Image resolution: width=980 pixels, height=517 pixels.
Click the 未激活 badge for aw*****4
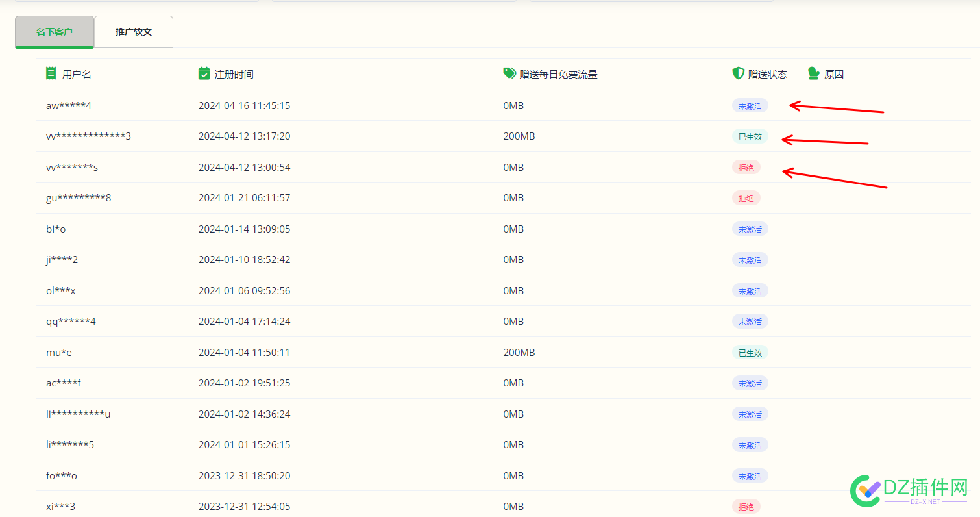750,105
